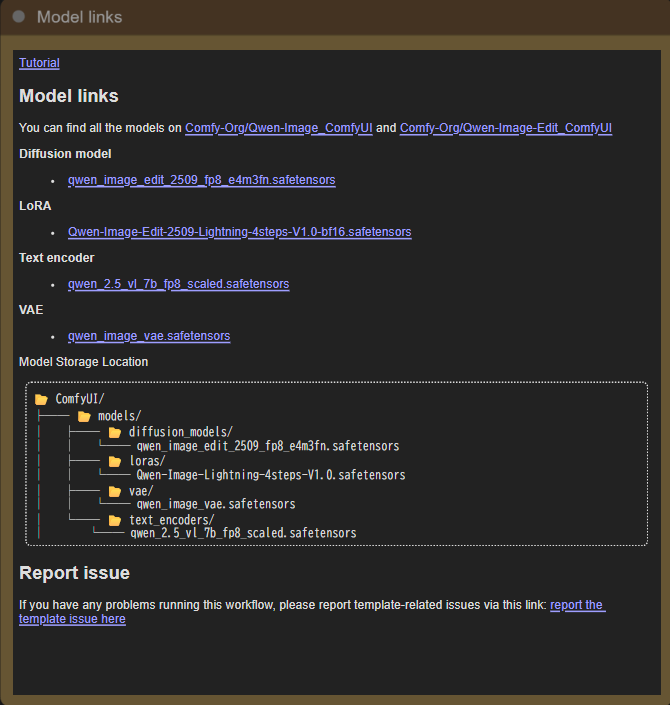Viewport: 670px width, 705px height.
Task: Click the diffusion_models/ folder icon
Action: 115,433
